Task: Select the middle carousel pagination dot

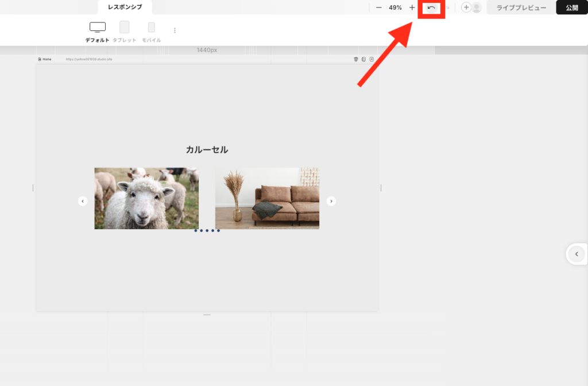Action: (207, 231)
